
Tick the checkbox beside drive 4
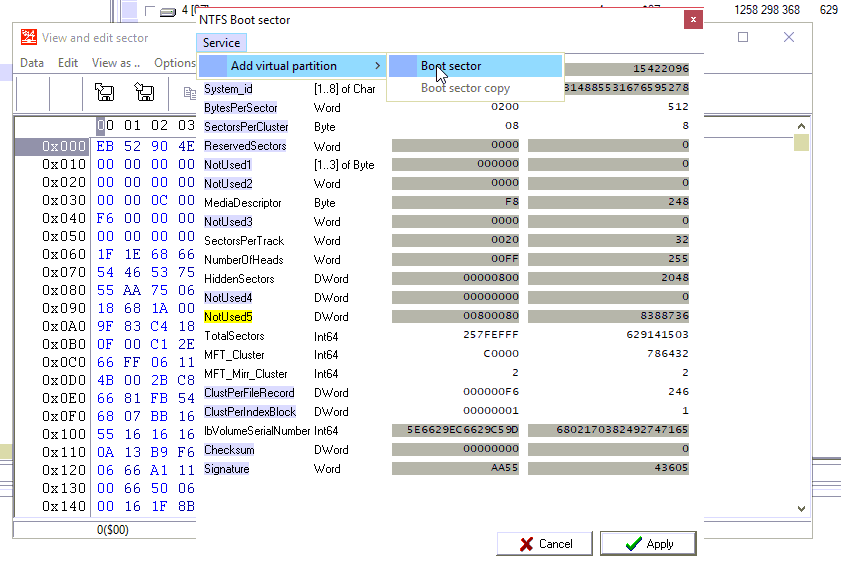149,11
